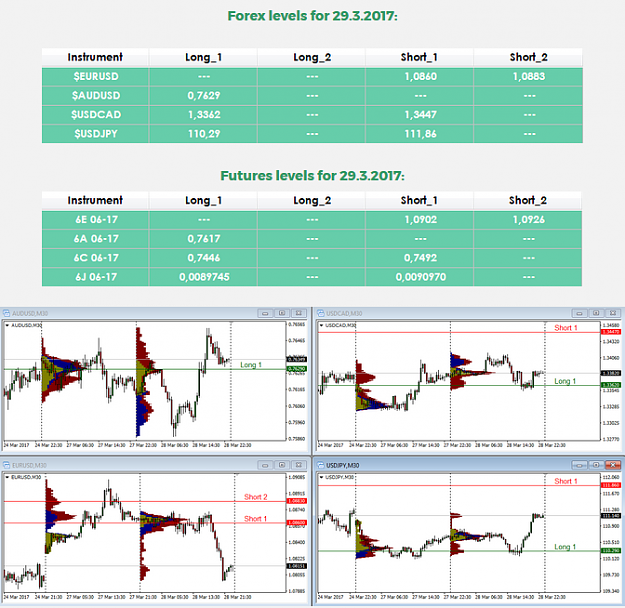Click the $EURUSD instrument cell
Viewport: 625px width, 608px height.
(x=96, y=77)
